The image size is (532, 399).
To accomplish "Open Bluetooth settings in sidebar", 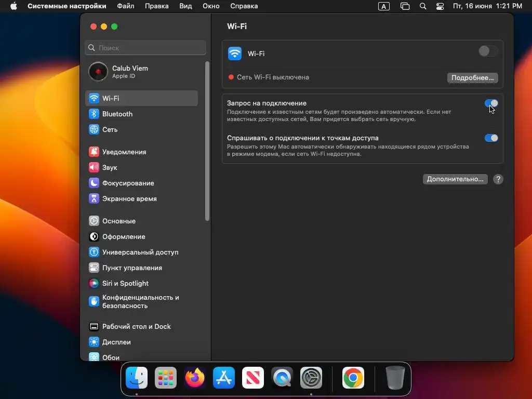I will coord(141,114).
